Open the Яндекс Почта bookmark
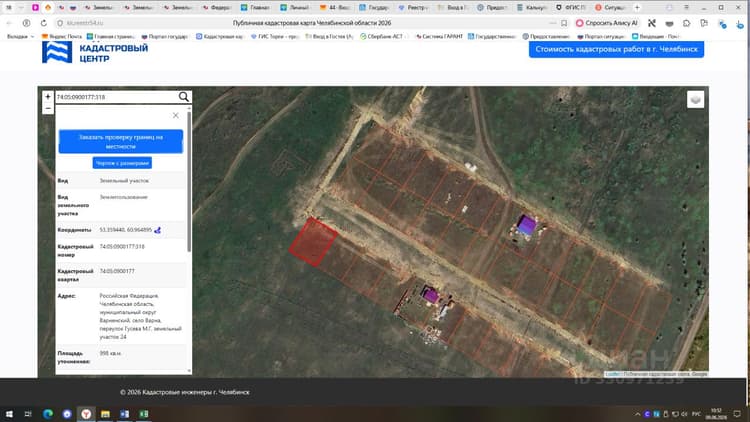750x422 pixels. [x=62, y=36]
